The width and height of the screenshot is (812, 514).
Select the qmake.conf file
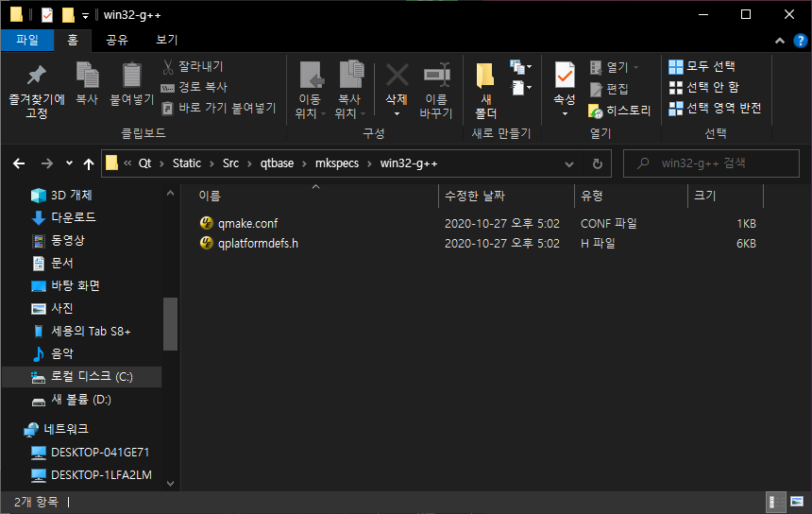[239, 223]
